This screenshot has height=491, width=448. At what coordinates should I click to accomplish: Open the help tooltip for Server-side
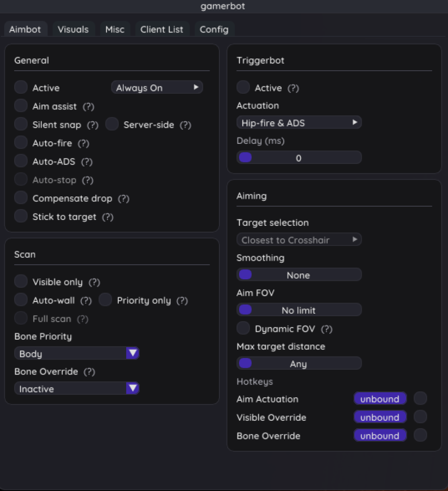tap(185, 125)
